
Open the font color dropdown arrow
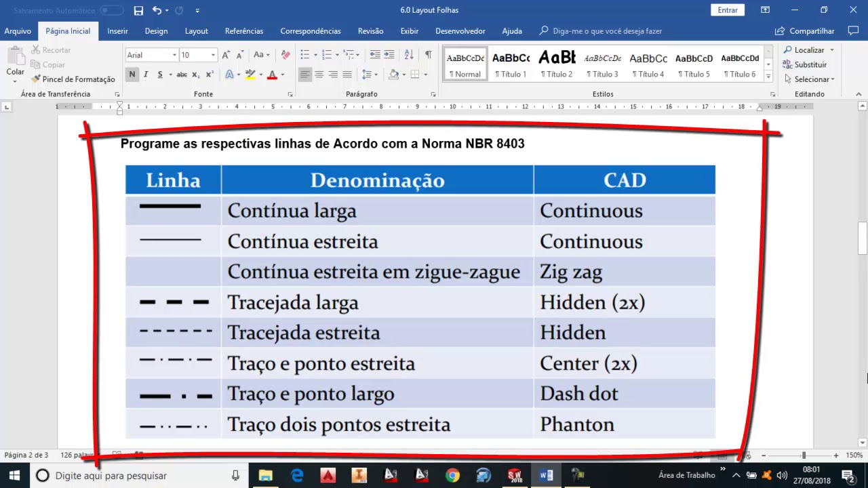point(282,75)
